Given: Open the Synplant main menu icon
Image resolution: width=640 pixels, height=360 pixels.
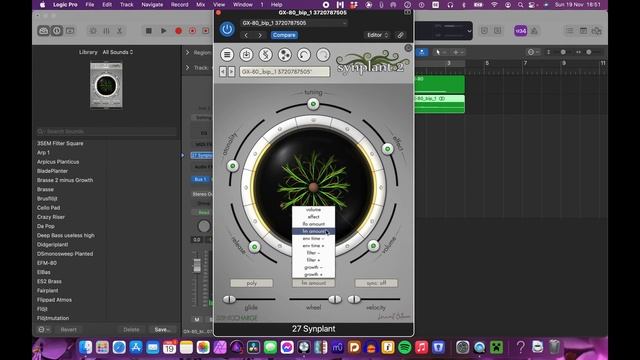Looking at the screenshot, I should coord(227,54).
